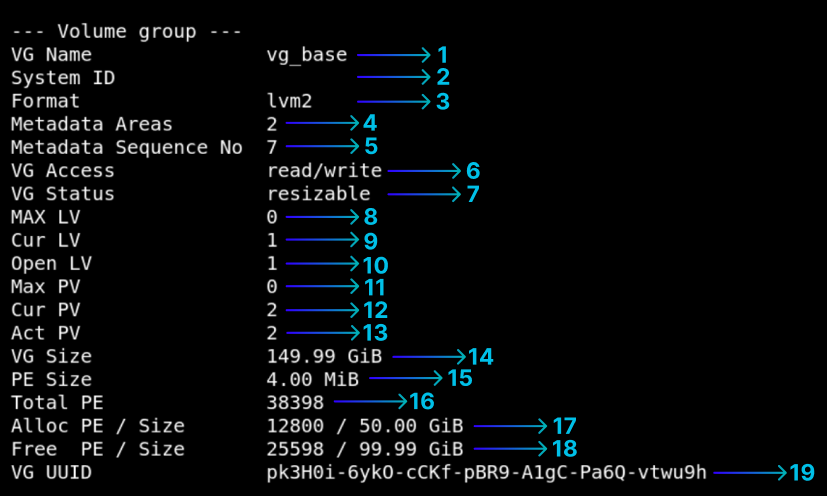The height and width of the screenshot is (496, 827).
Task: Click the 'System ID' label
Action: coord(63,78)
